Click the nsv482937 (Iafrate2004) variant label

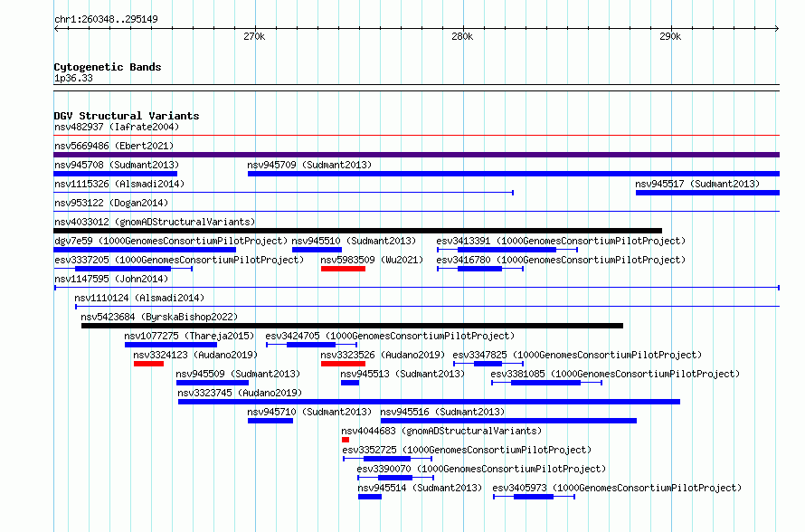(117, 127)
